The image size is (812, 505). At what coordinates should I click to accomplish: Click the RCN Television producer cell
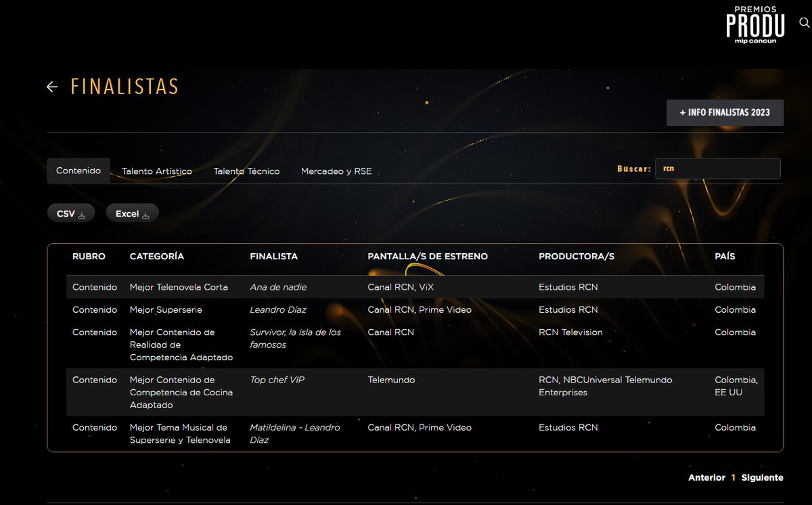click(x=570, y=332)
